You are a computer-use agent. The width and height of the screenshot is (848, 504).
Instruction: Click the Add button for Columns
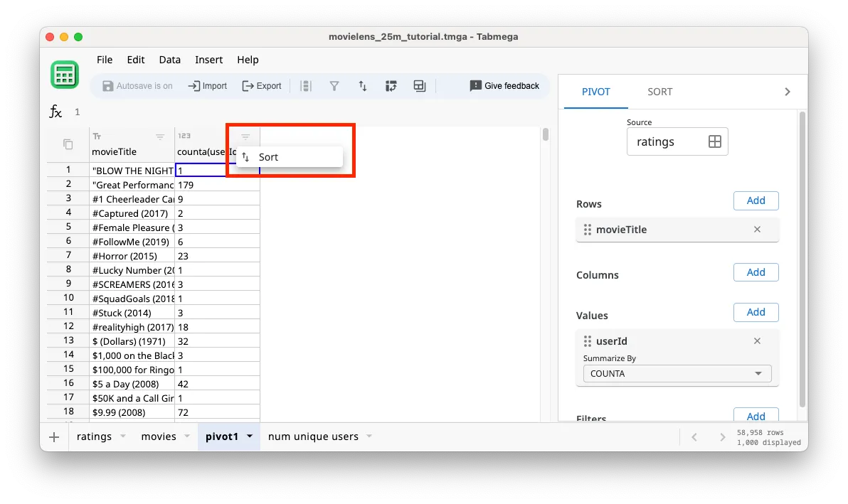coord(756,272)
